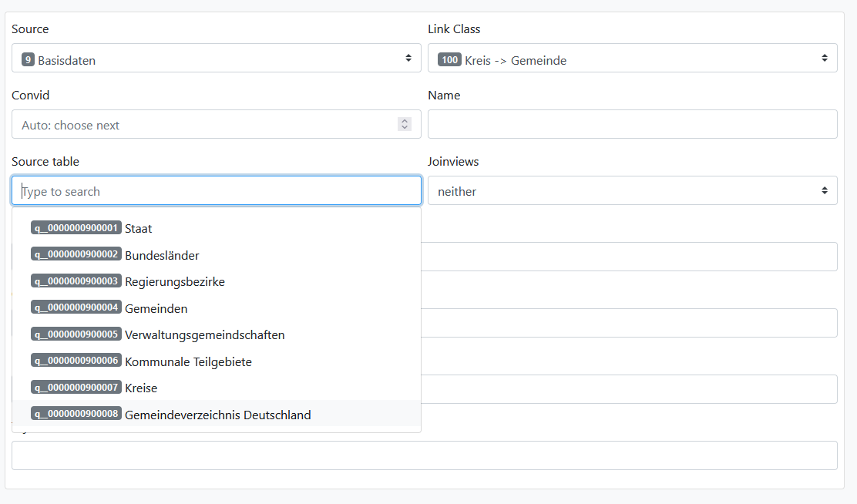
Task: Click the q_0000000900004 badge beside Gemeinden
Action: (x=76, y=307)
